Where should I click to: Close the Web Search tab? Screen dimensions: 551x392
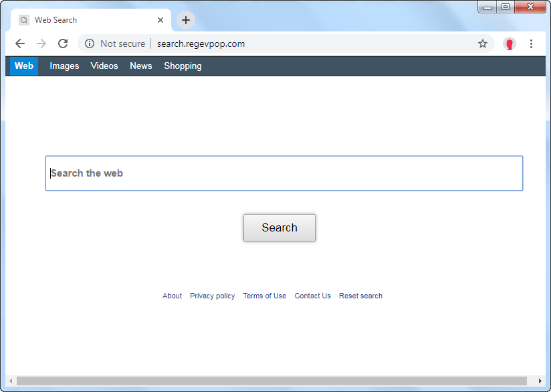pos(160,20)
